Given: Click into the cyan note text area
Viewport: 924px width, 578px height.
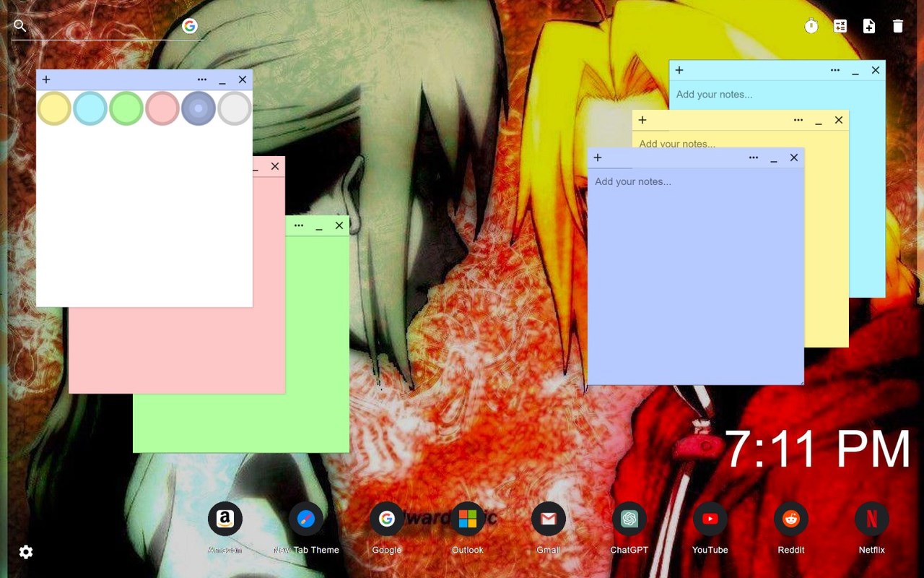Looking at the screenshot, I should click(777, 95).
